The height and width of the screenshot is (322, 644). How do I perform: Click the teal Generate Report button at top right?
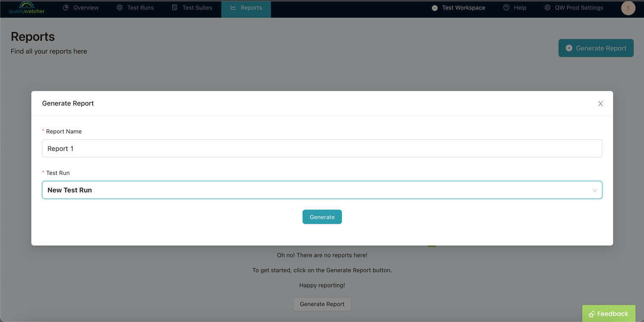596,48
